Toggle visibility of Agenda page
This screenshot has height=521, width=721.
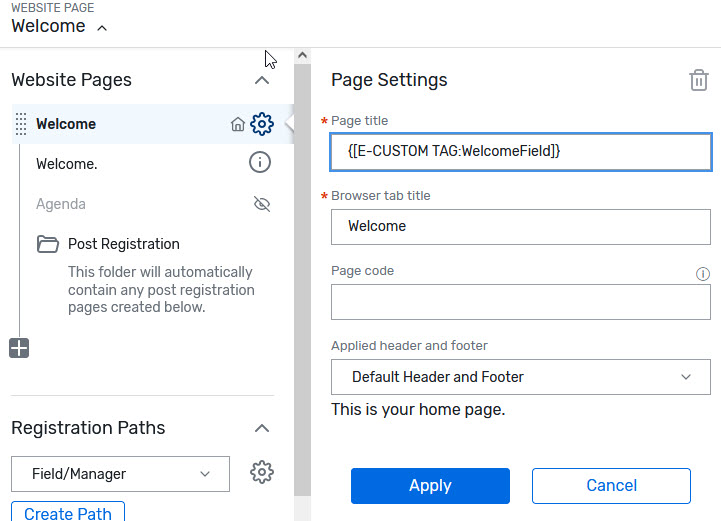[262, 204]
